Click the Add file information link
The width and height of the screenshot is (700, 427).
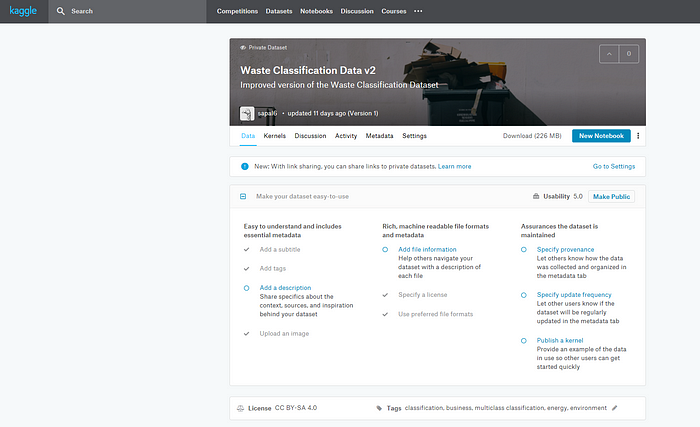click(x=427, y=250)
